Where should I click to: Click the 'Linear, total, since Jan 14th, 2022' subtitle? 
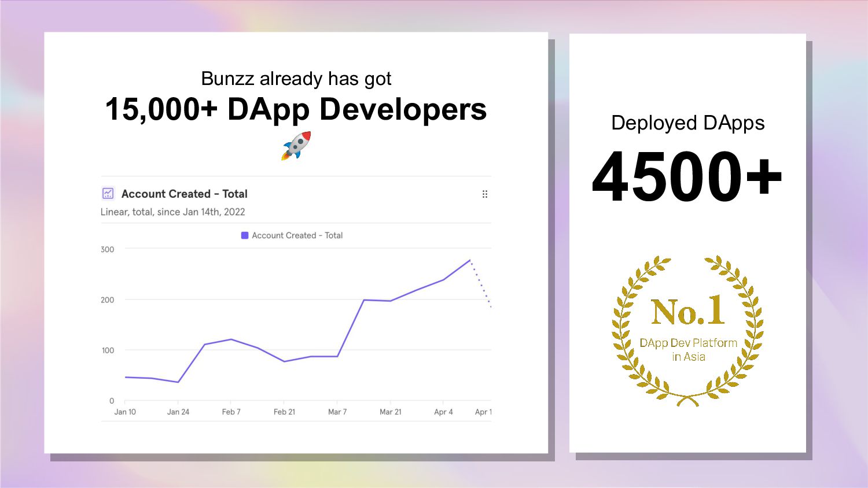pos(172,212)
